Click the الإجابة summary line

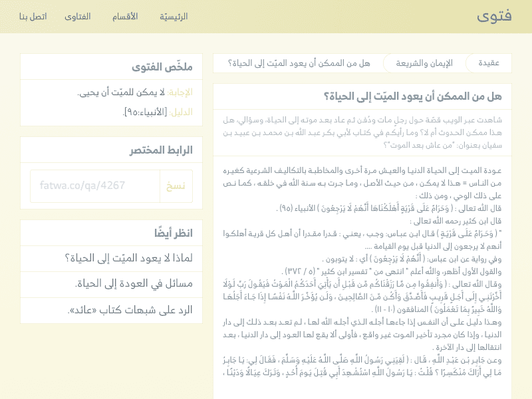click(x=135, y=92)
